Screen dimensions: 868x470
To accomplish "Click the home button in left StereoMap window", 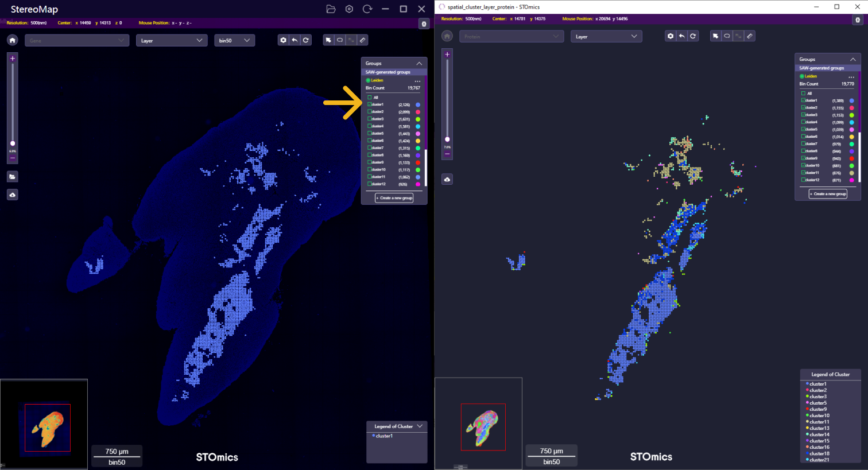I will point(13,40).
